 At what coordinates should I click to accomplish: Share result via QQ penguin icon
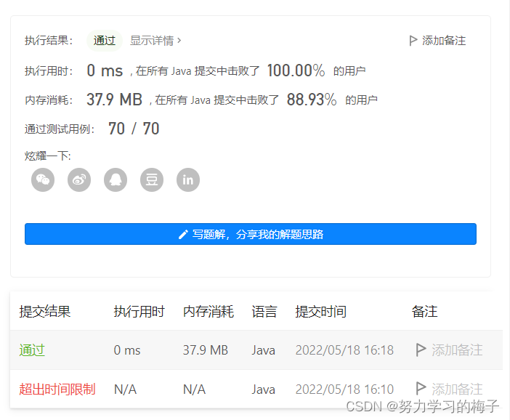116,180
